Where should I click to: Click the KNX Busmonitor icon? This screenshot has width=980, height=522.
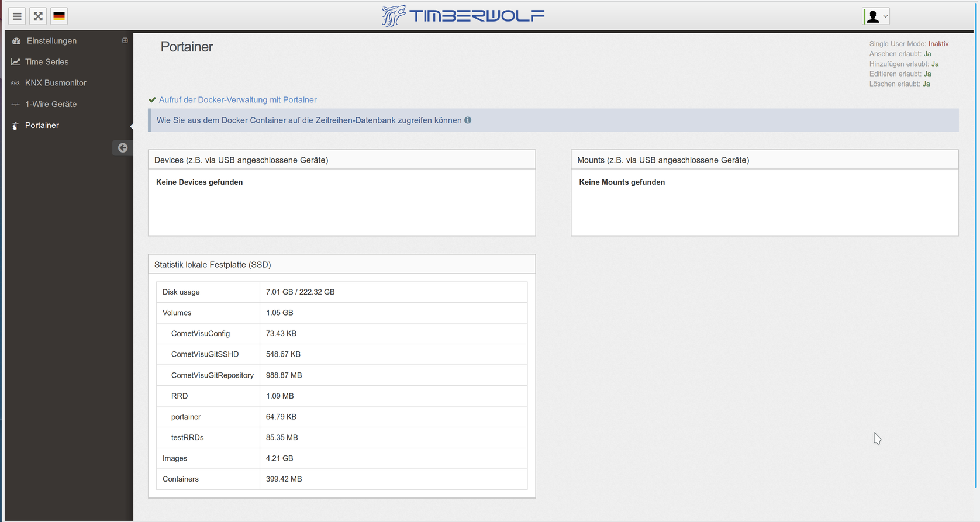point(16,83)
